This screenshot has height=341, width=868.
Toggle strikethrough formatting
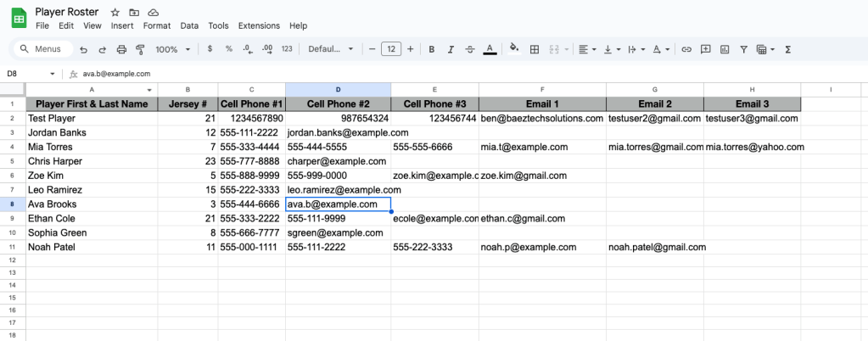pos(469,49)
